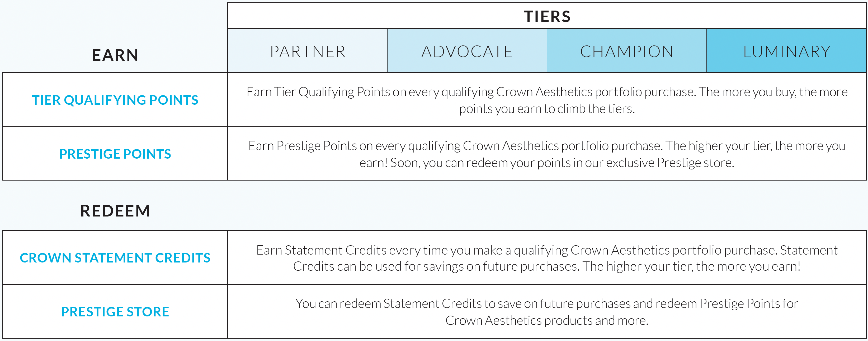
Task: Select the CROWN STATEMENT CREDITS row label
Action: (115, 258)
